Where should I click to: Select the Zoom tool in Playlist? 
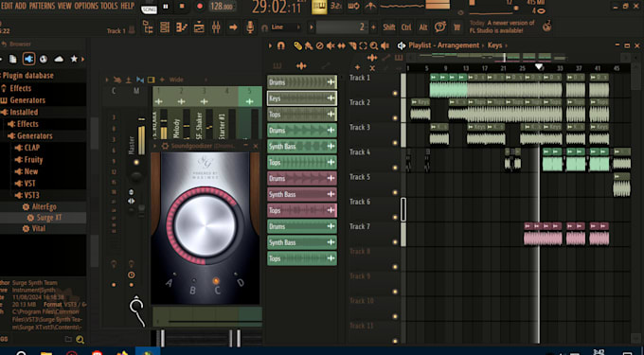374,45
